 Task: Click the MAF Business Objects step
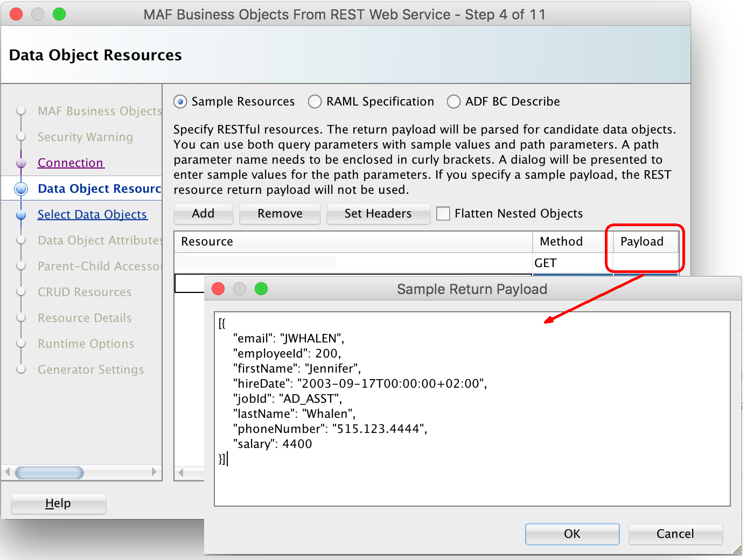(100, 111)
